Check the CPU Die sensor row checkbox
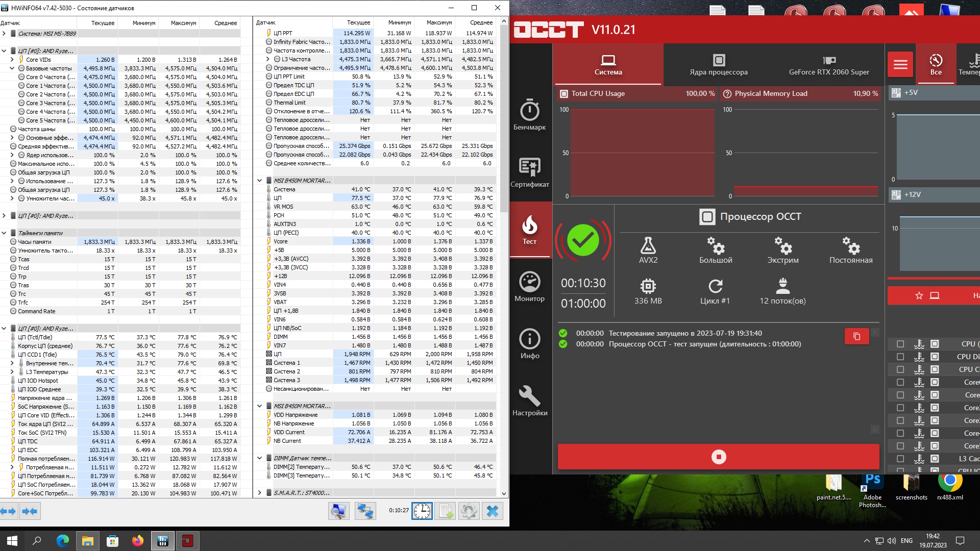Image resolution: width=980 pixels, height=551 pixels. coord(900,357)
